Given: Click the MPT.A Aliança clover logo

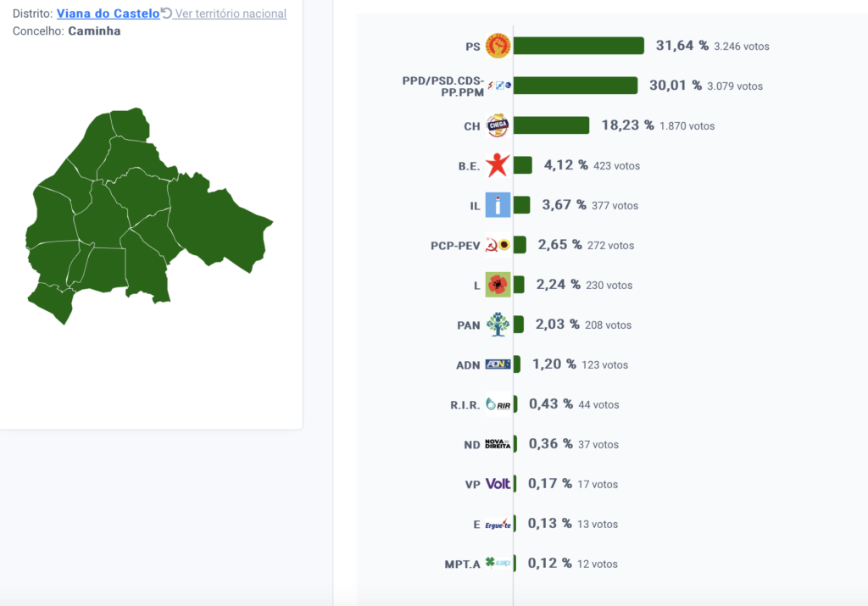Looking at the screenshot, I should pos(498,564).
